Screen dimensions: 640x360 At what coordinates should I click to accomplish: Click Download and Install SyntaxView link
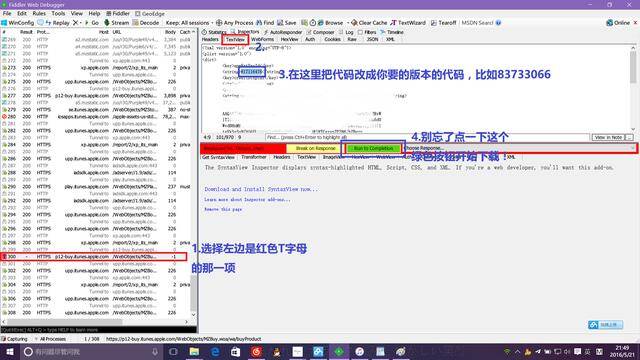tap(261, 189)
